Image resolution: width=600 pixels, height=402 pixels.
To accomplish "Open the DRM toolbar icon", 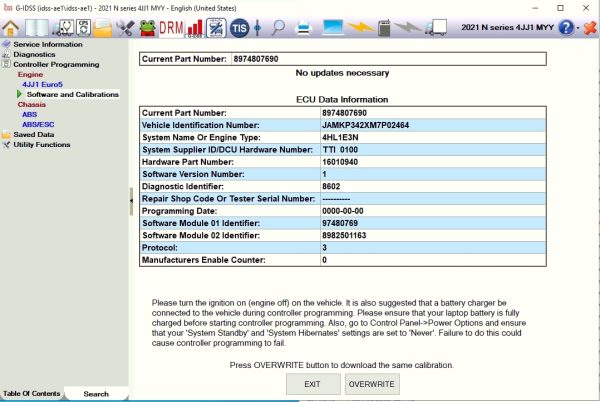I will click(x=171, y=28).
